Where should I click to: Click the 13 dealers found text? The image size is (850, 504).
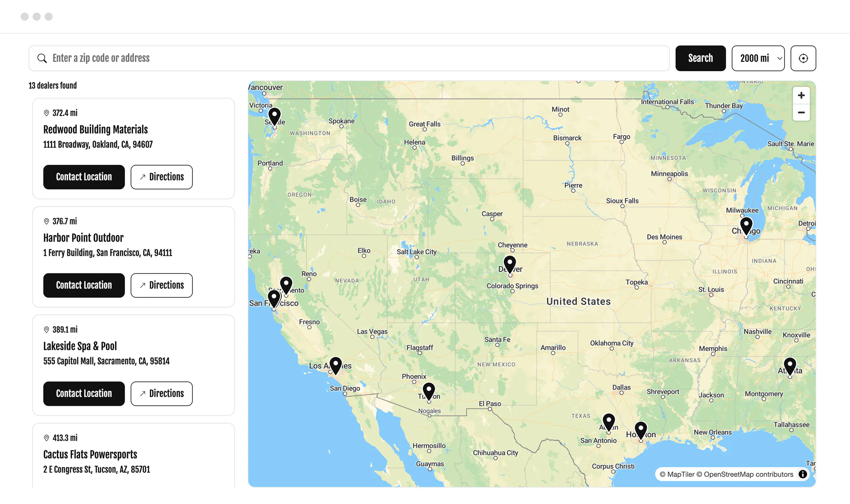pos(53,86)
